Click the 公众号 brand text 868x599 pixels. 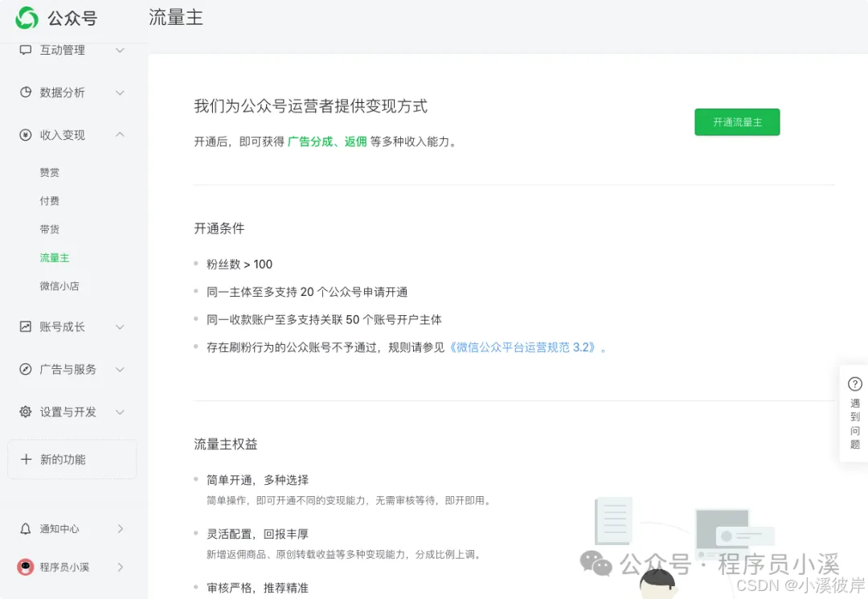click(72, 18)
